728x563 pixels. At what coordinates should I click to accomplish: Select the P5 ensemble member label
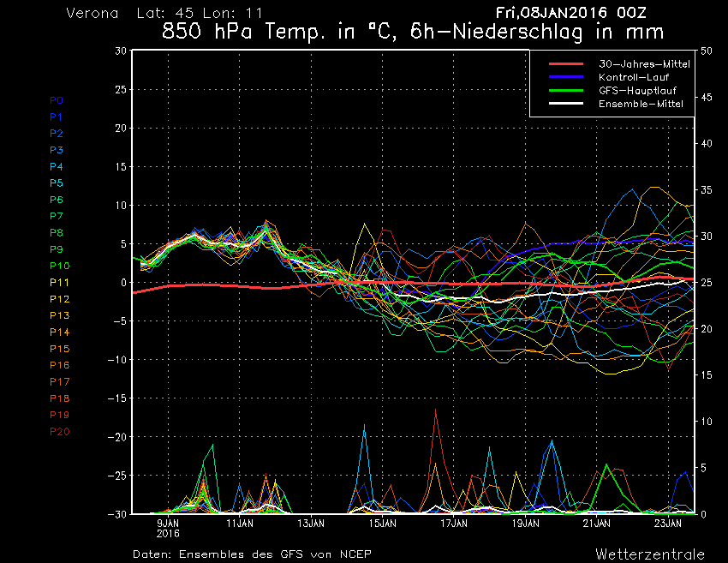tap(57, 183)
